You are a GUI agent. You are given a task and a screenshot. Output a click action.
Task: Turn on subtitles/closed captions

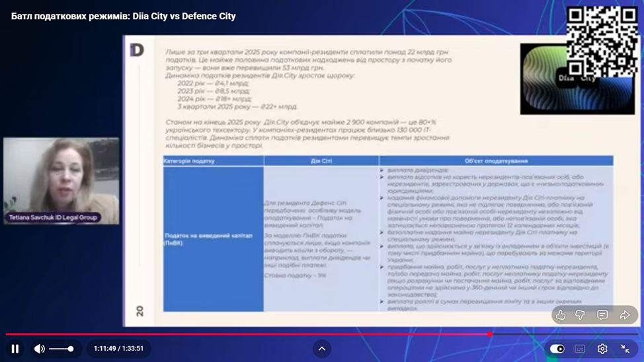(580, 349)
